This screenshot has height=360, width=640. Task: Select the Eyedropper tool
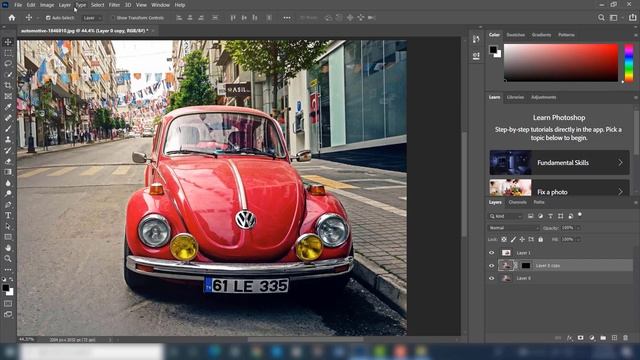[x=8, y=107]
